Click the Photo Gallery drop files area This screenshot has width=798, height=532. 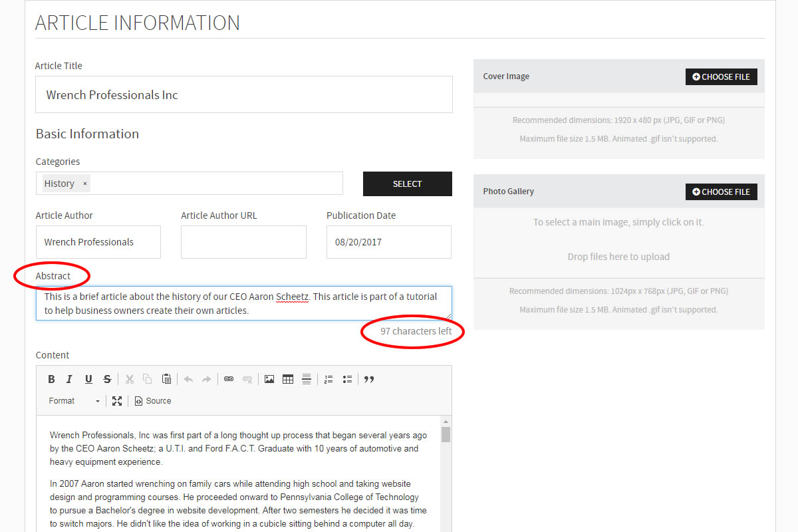(x=618, y=257)
